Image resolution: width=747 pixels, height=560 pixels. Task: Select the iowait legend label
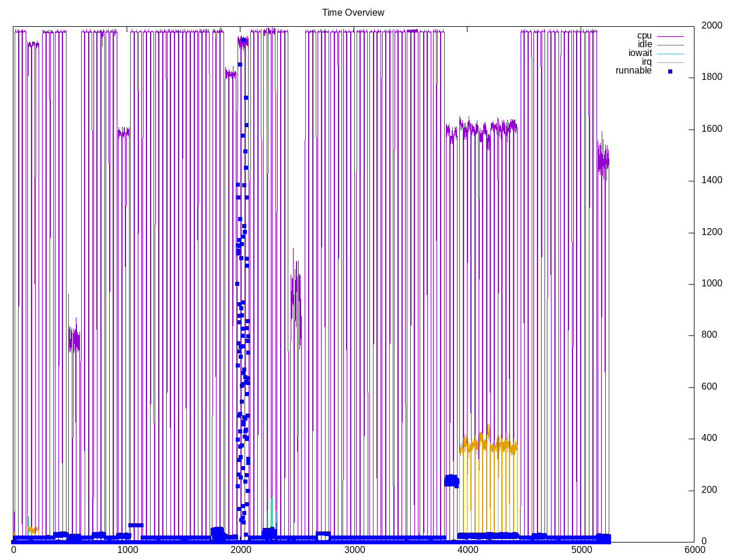(640, 53)
